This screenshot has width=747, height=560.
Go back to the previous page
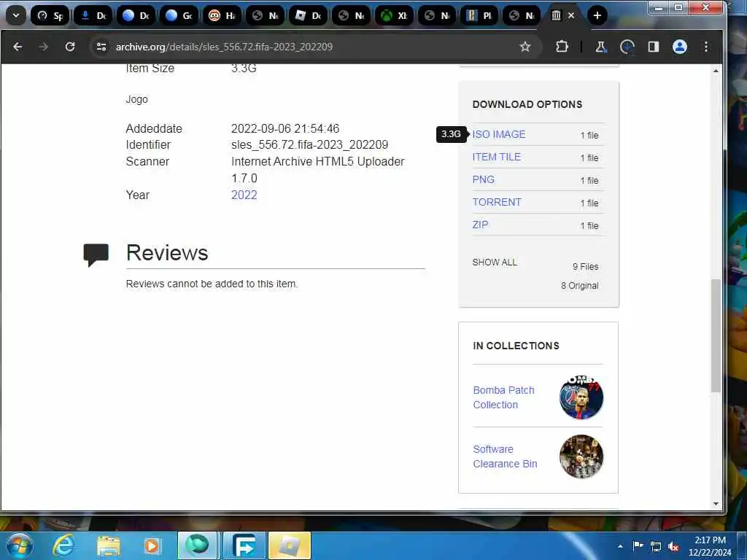(x=18, y=47)
